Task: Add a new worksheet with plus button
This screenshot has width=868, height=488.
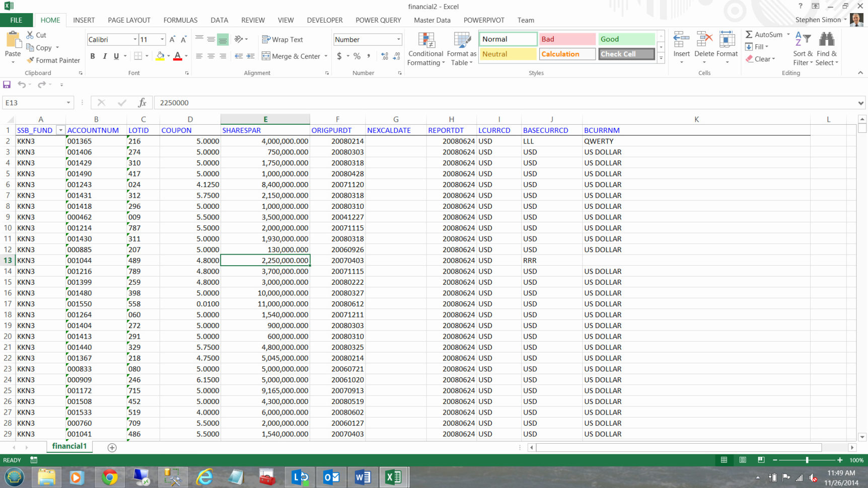Action: 112,447
